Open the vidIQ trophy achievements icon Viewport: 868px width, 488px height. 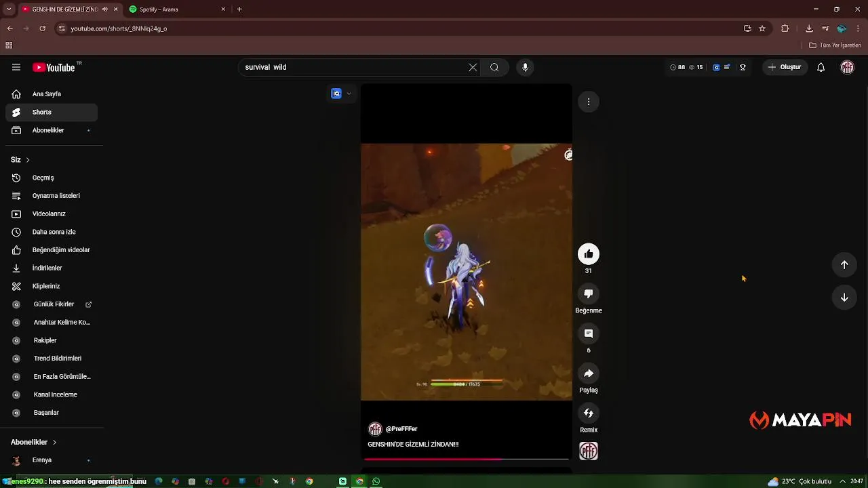(x=743, y=67)
